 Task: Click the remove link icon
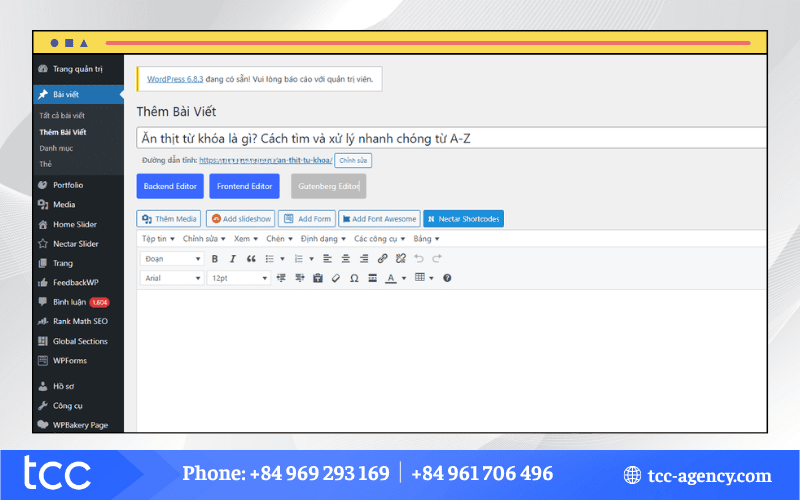click(401, 258)
